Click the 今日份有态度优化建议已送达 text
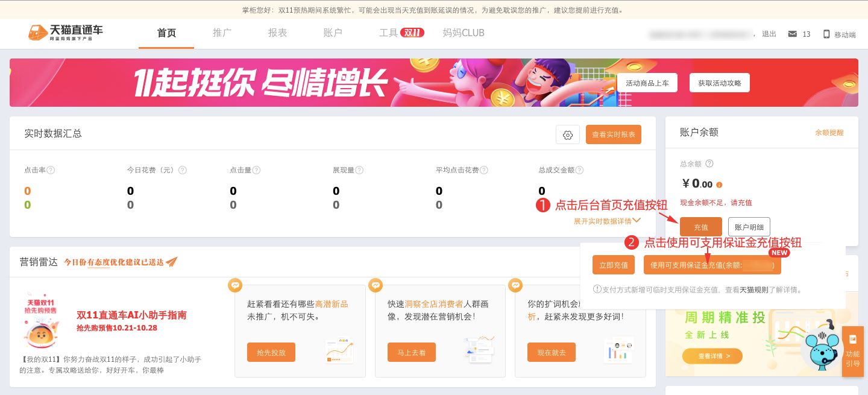868x395 pixels. coord(114,262)
